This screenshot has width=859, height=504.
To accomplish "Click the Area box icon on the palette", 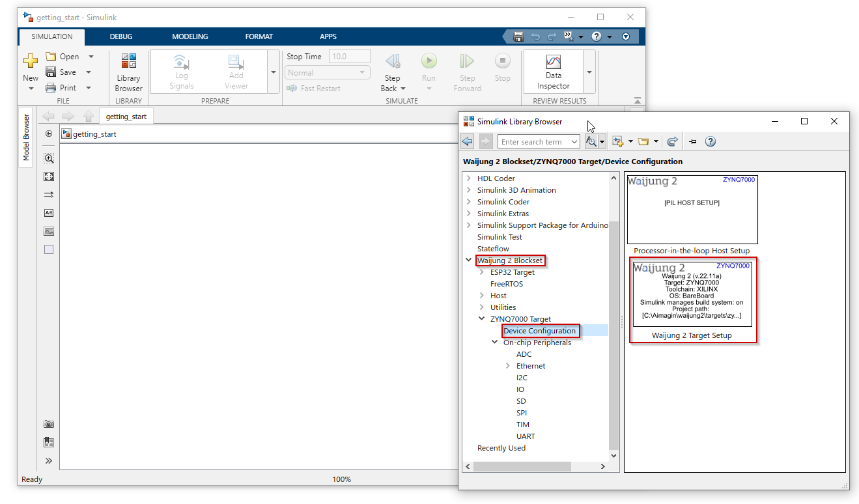I will click(49, 249).
